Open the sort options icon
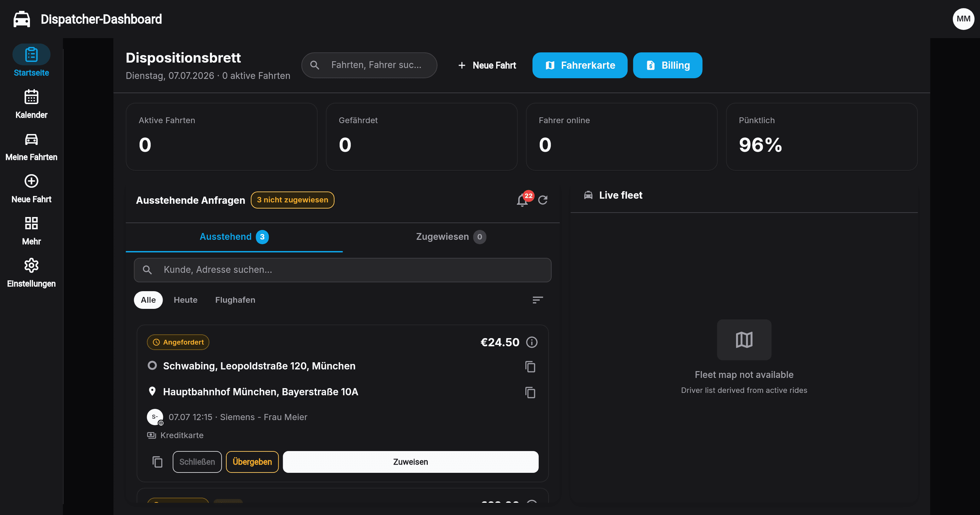 coord(538,300)
